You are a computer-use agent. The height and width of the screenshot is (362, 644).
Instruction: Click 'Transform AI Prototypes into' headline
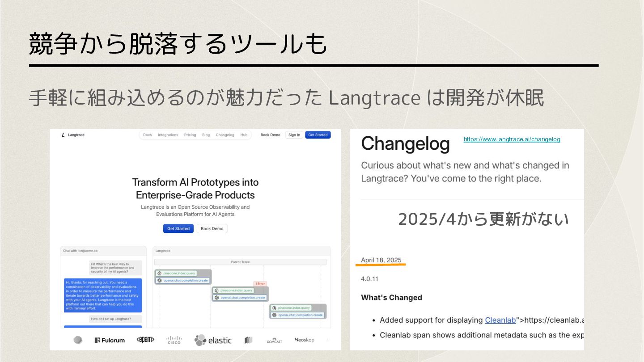pos(195,182)
